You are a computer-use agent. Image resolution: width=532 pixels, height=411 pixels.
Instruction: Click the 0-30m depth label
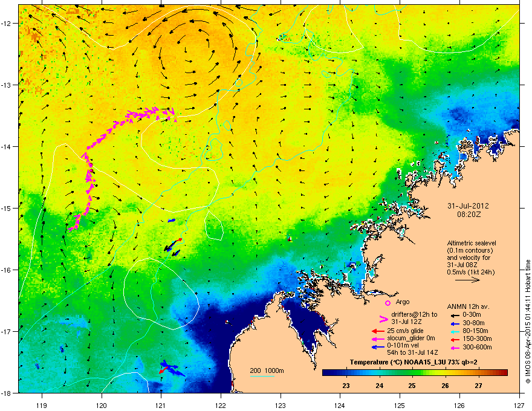472,315
